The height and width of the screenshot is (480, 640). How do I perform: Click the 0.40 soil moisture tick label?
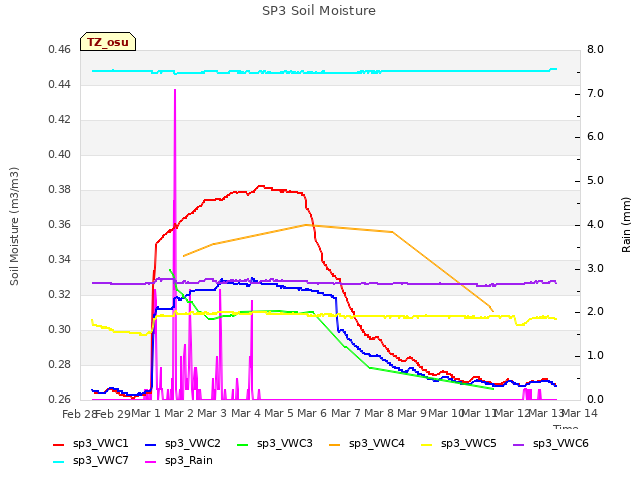60,155
